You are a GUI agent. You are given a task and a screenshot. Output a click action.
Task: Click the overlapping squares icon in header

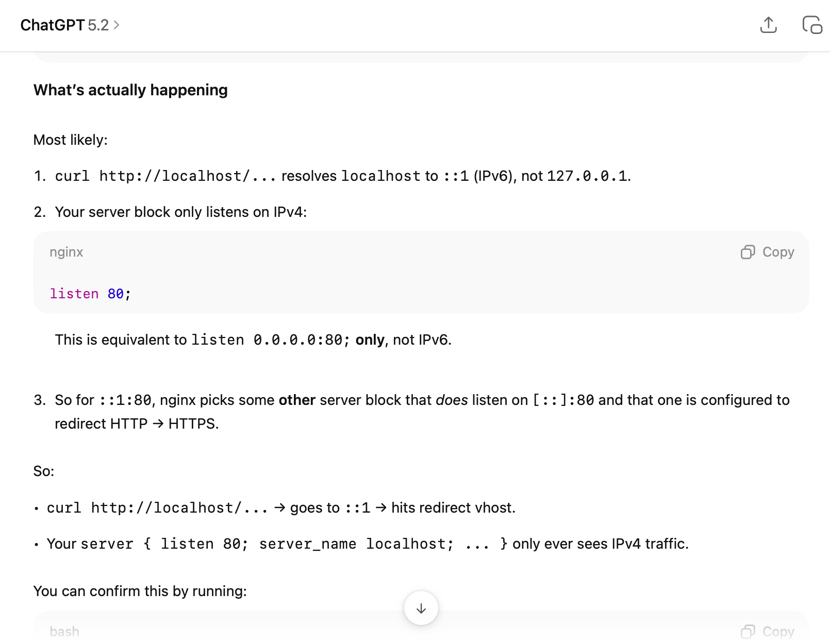tap(812, 25)
